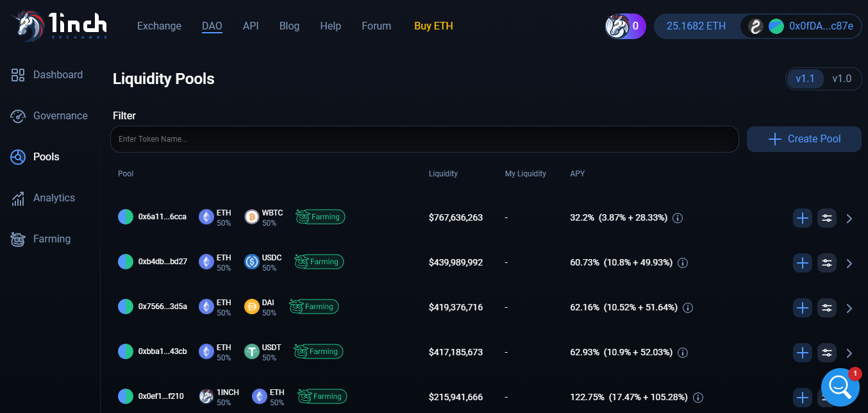868x413 pixels.
Task: Open the Exchange menu item
Action: [159, 26]
